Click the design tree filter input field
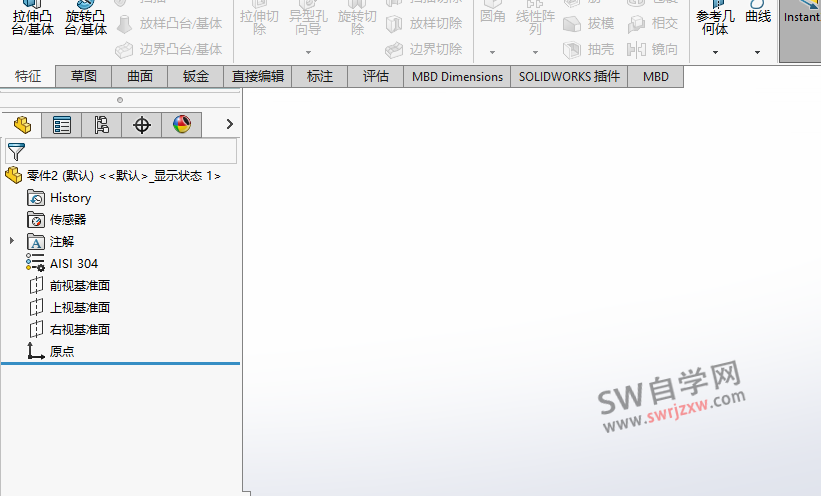Viewport: 821px width, 496px height. point(130,152)
